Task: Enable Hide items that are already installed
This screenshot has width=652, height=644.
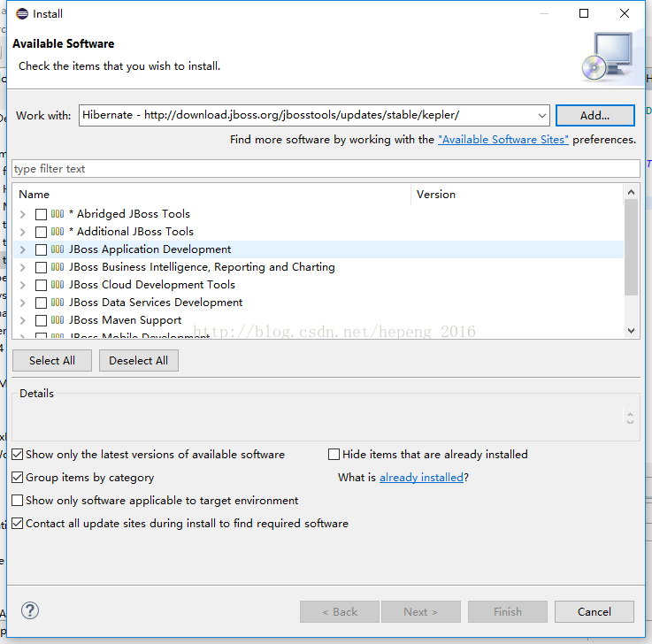Action: click(x=334, y=455)
